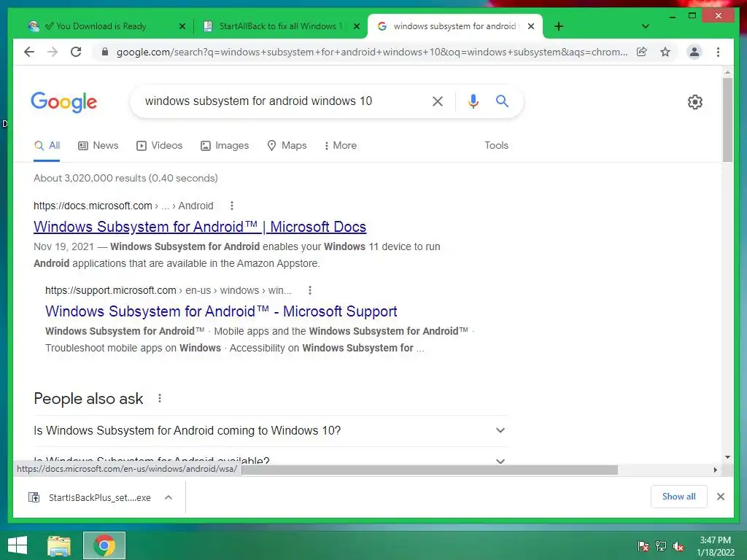Expand 'coming to Windows 10?' question
This screenshot has width=747, height=560.
(270, 430)
